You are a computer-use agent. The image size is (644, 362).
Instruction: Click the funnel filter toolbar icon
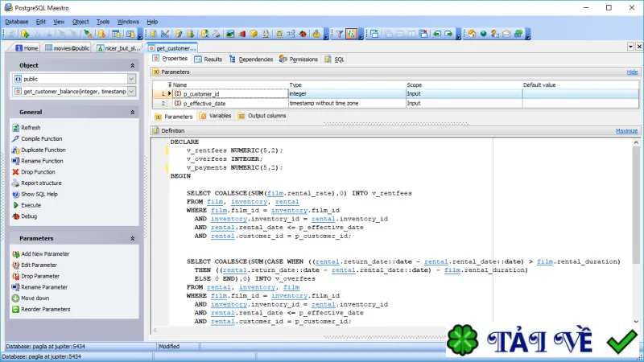point(339,34)
